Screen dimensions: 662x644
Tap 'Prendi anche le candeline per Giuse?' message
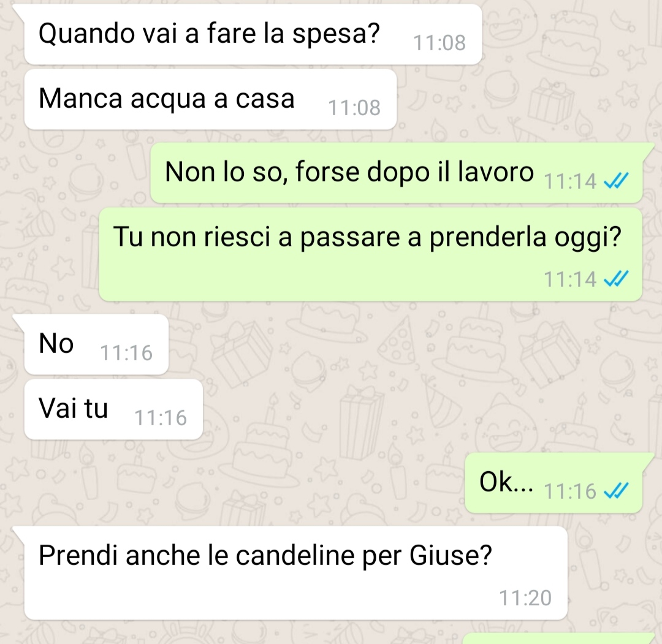tap(295, 573)
